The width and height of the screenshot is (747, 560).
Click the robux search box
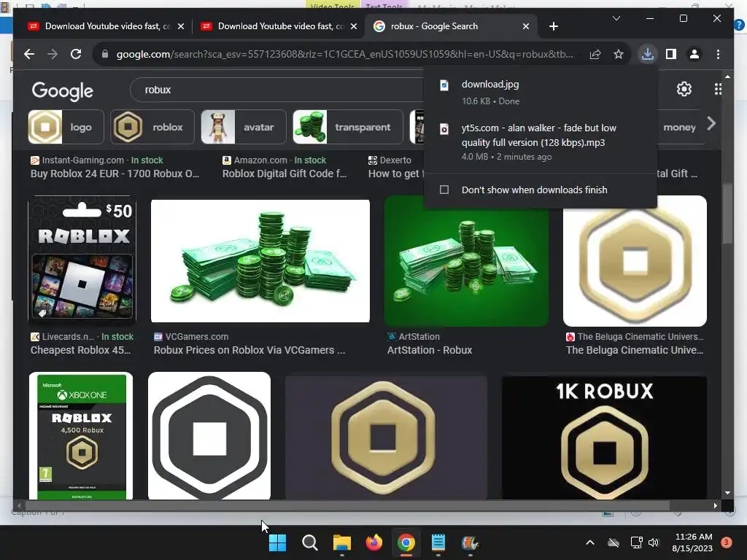click(x=276, y=90)
